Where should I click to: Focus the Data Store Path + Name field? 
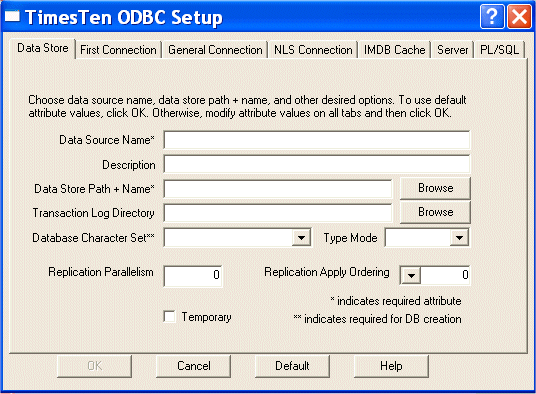(278, 189)
